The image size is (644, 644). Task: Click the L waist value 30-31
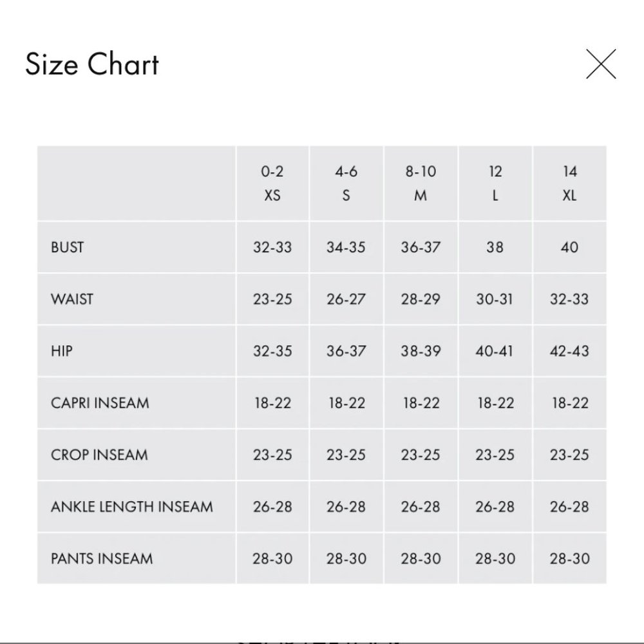tap(495, 299)
